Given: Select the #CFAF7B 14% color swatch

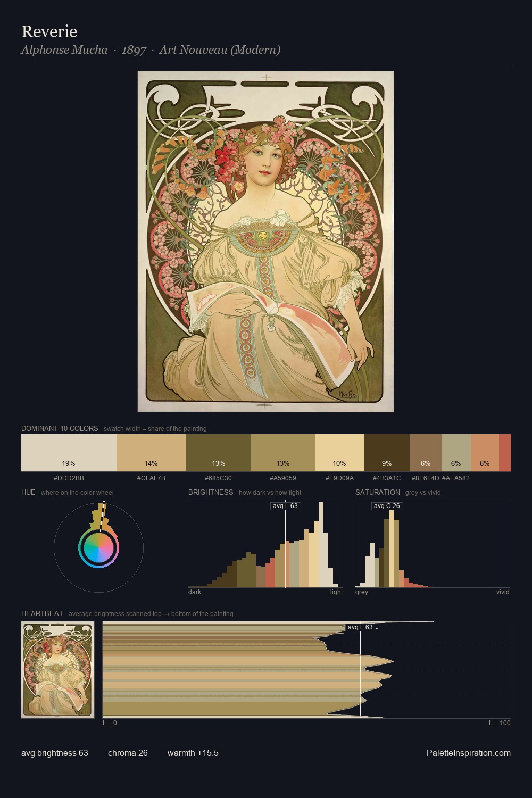Looking at the screenshot, I should [x=151, y=453].
